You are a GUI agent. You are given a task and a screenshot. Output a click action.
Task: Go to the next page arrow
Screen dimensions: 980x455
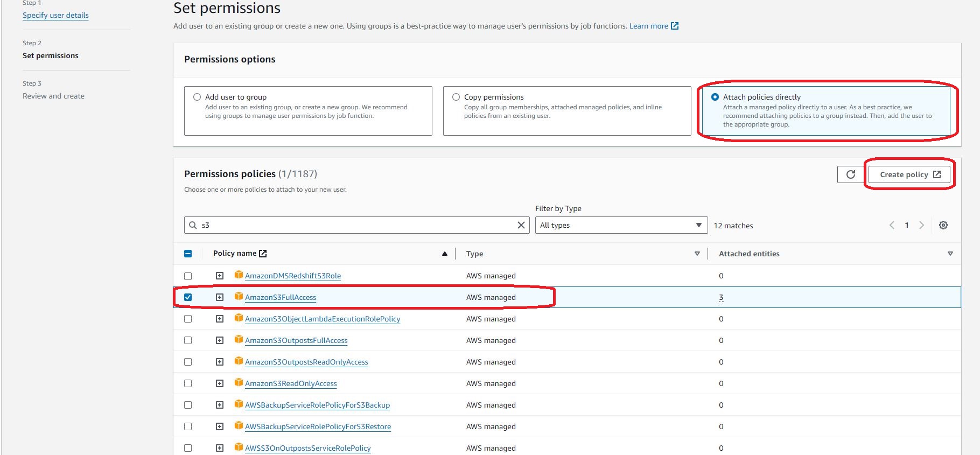click(x=921, y=225)
